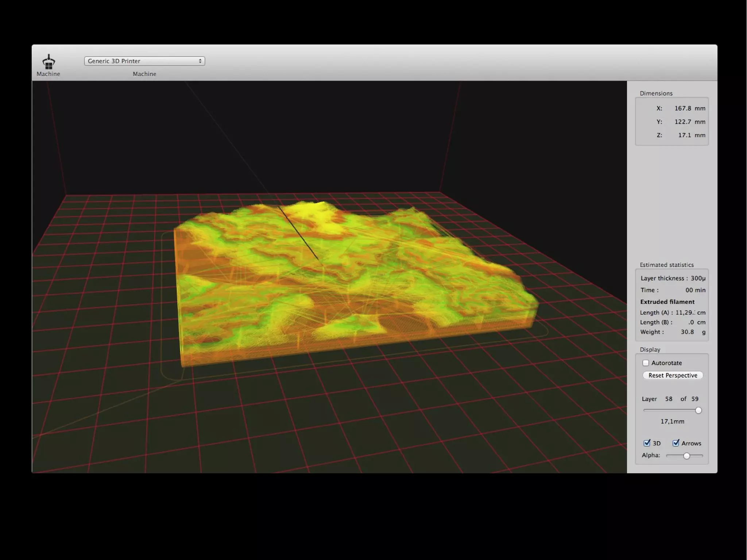Click the left end of the Layer slider track
The width and height of the screenshot is (747, 560).
pos(645,410)
